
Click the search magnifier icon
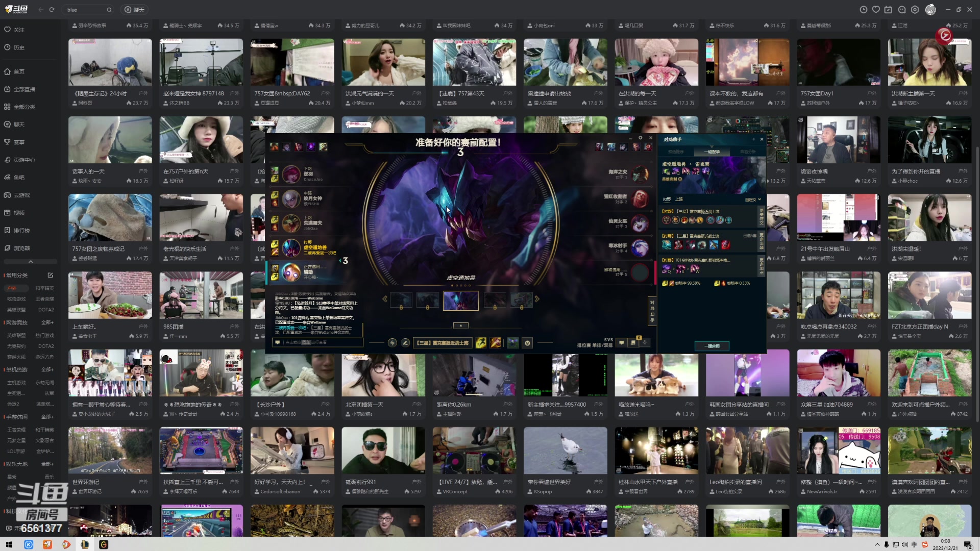tap(109, 10)
